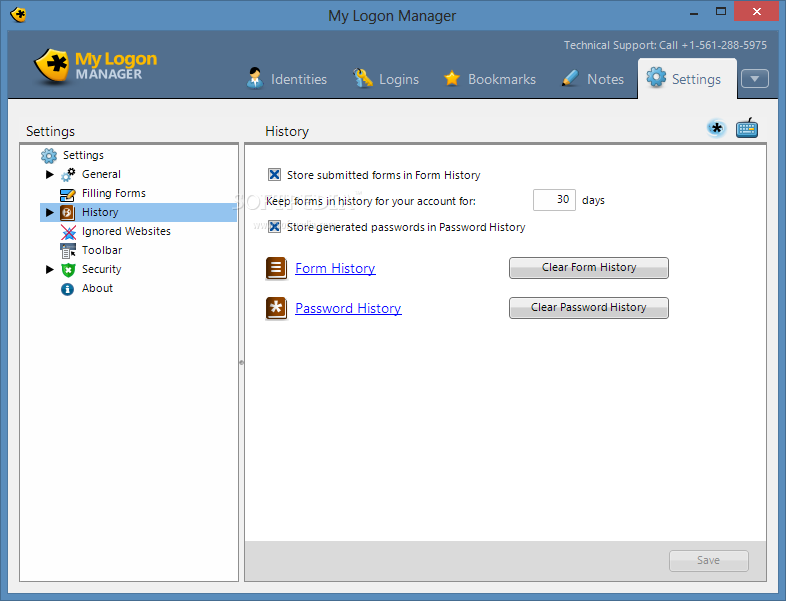Image resolution: width=786 pixels, height=601 pixels.
Task: Click the Filling Forms icon
Action: point(68,193)
